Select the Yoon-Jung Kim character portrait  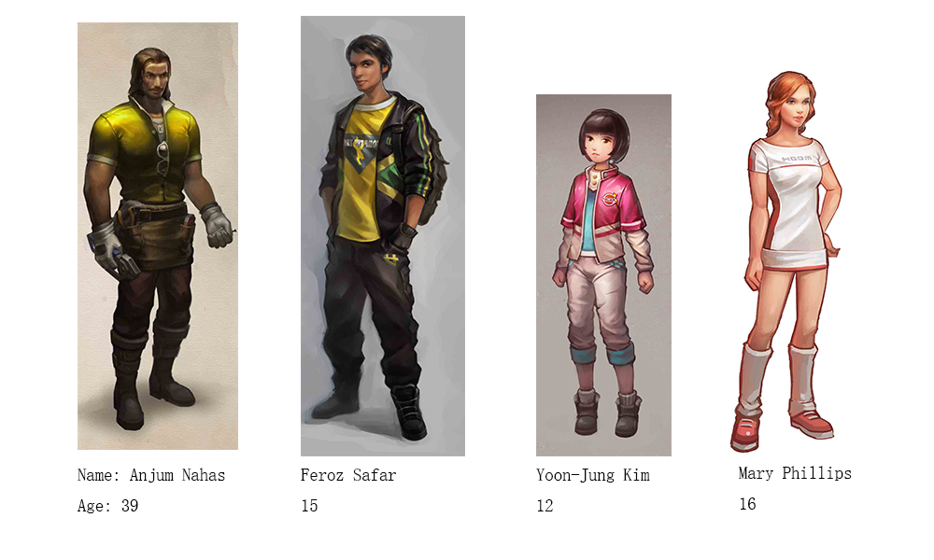tap(603, 275)
